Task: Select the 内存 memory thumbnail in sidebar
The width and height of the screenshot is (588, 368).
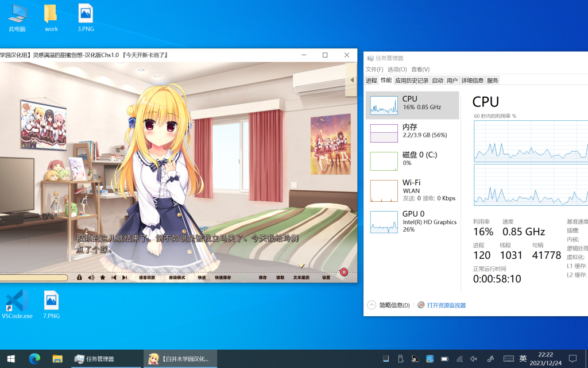Action: click(x=384, y=133)
